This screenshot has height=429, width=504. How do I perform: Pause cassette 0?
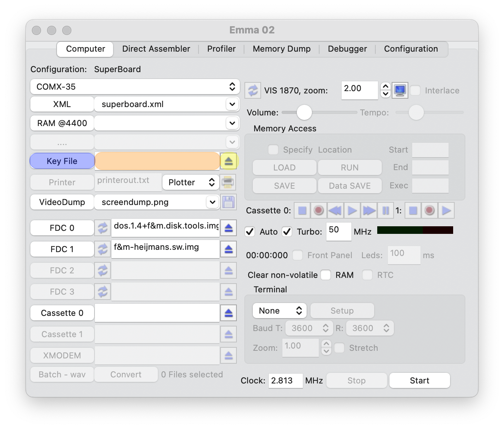[x=386, y=210]
